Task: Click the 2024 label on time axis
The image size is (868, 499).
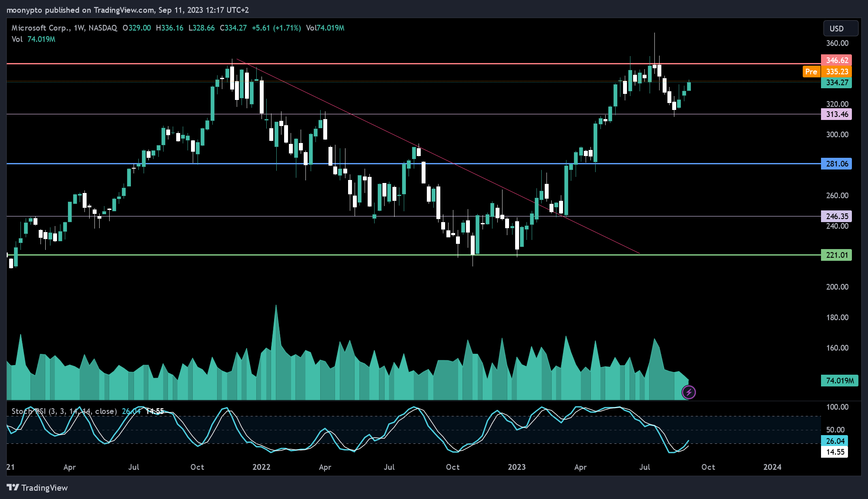Action: 772,467
